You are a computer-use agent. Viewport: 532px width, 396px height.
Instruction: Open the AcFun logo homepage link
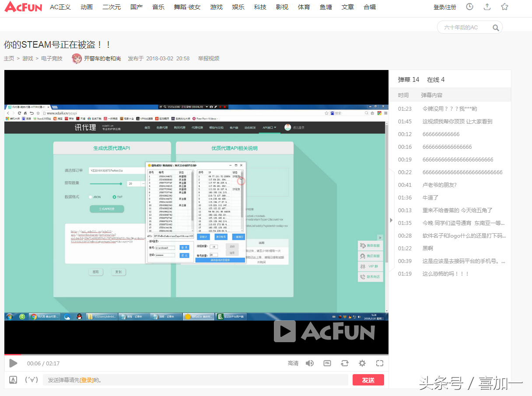coord(23,7)
